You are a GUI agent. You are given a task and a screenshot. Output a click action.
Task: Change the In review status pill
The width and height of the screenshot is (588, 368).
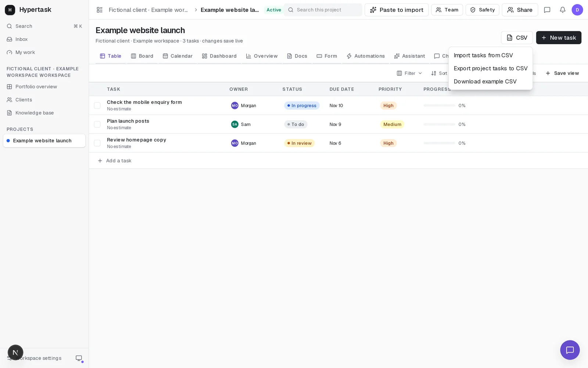pyautogui.click(x=299, y=143)
